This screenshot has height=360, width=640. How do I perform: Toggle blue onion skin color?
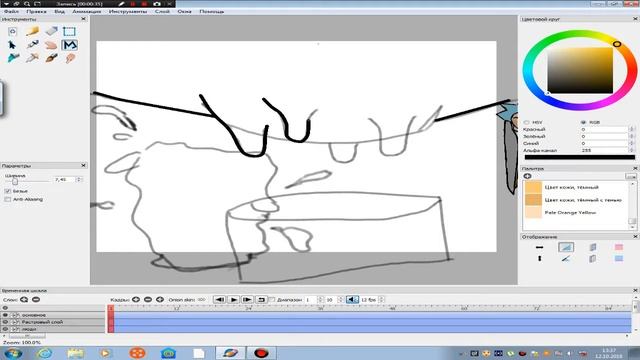(x=619, y=258)
